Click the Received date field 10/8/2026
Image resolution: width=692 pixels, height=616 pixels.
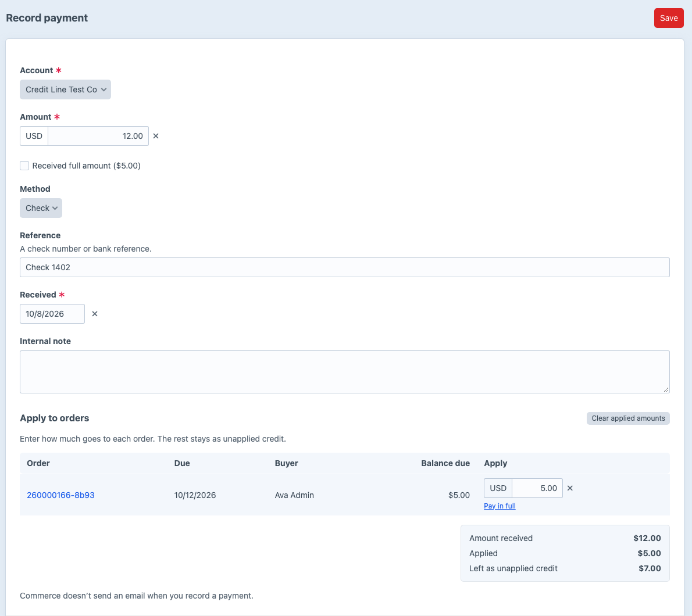click(52, 314)
